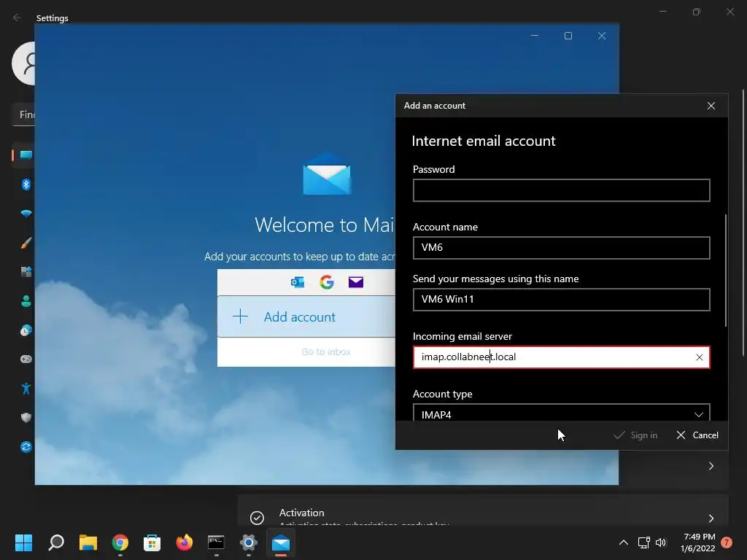Image resolution: width=747 pixels, height=560 pixels.
Task: Open Accounts category in Settings sidebar
Action: [x=26, y=301]
